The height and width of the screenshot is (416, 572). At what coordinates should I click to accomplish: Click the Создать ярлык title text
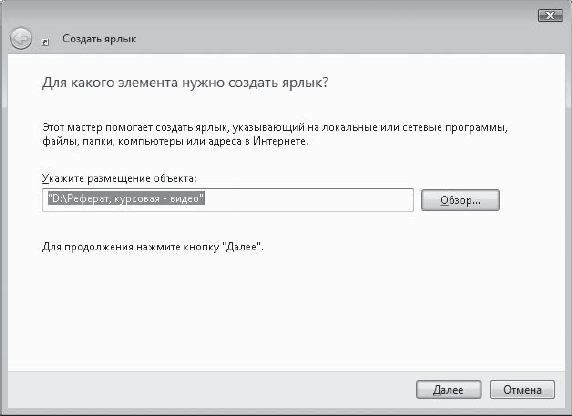click(99, 38)
